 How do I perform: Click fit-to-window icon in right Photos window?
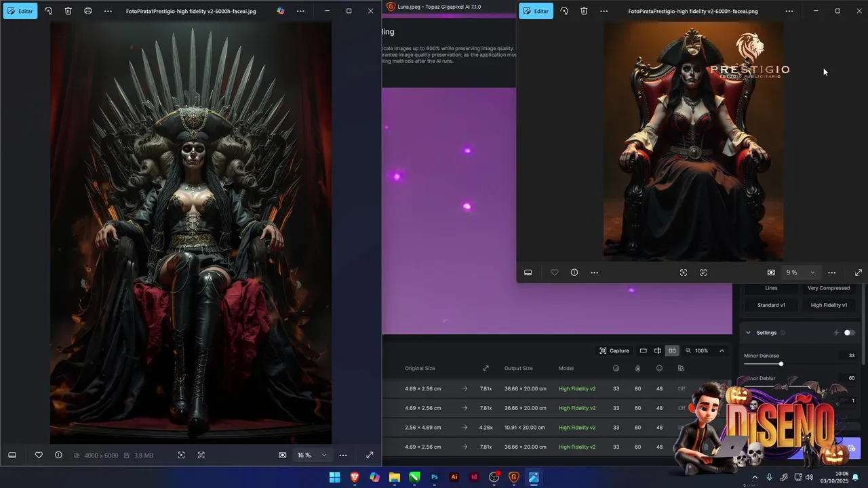[771, 272]
